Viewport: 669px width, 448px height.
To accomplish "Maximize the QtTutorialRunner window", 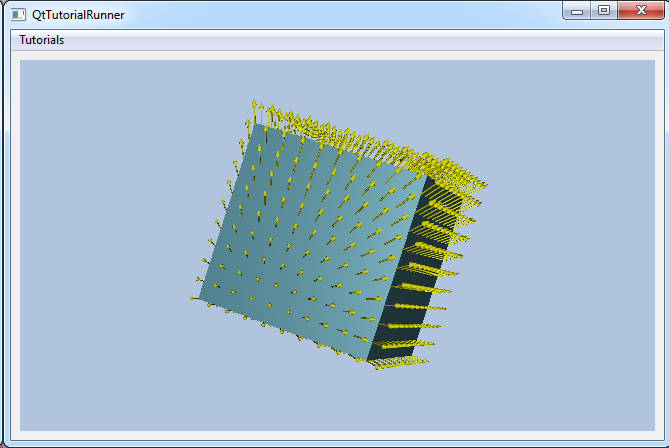I will [603, 11].
